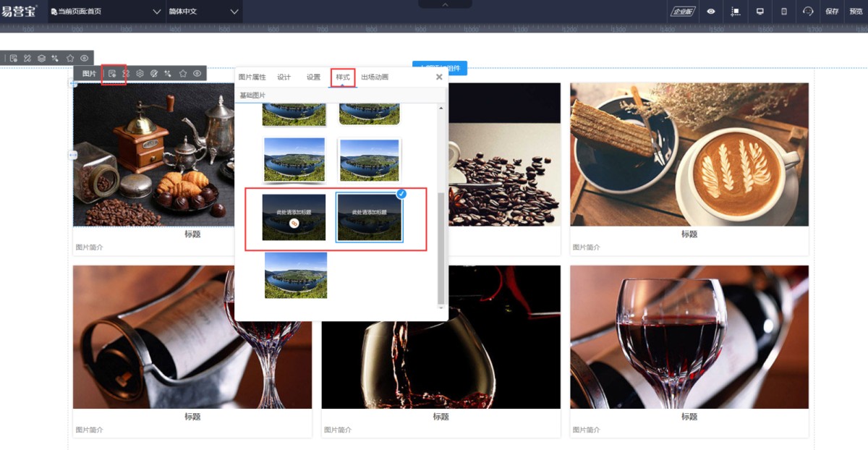Switch to mobile view icon

(x=784, y=12)
